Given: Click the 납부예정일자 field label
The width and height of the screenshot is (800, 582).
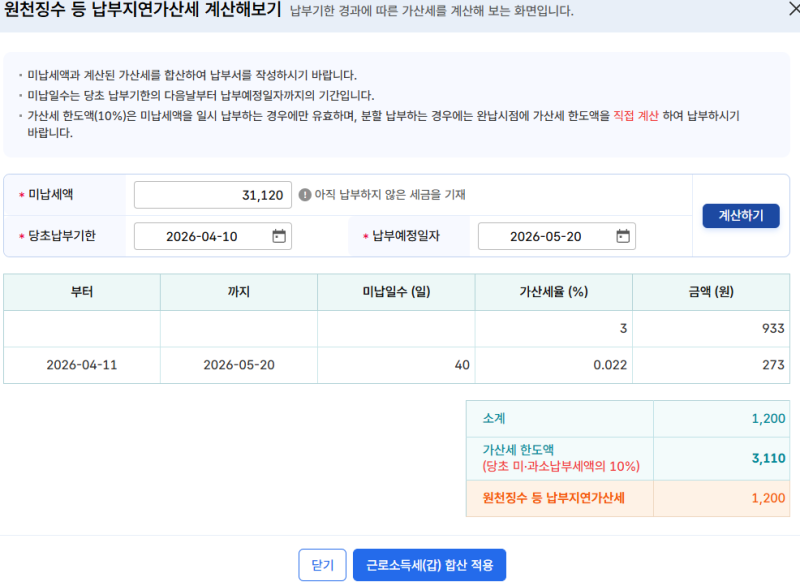Looking at the screenshot, I should [x=406, y=236].
